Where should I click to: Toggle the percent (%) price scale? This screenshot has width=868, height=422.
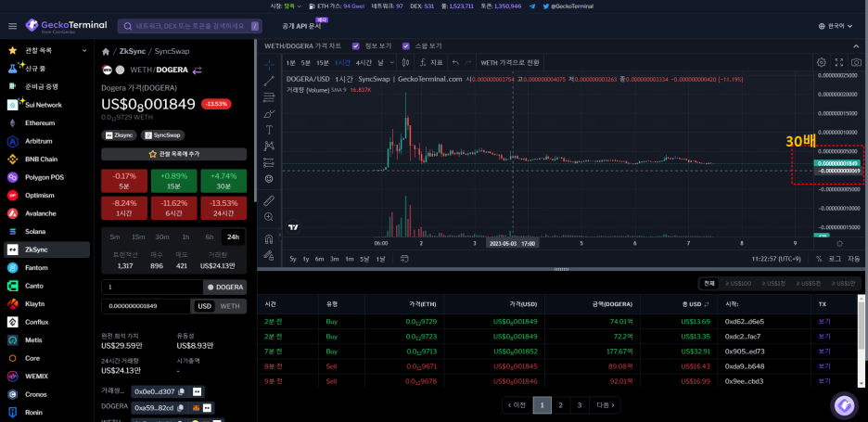pos(819,259)
